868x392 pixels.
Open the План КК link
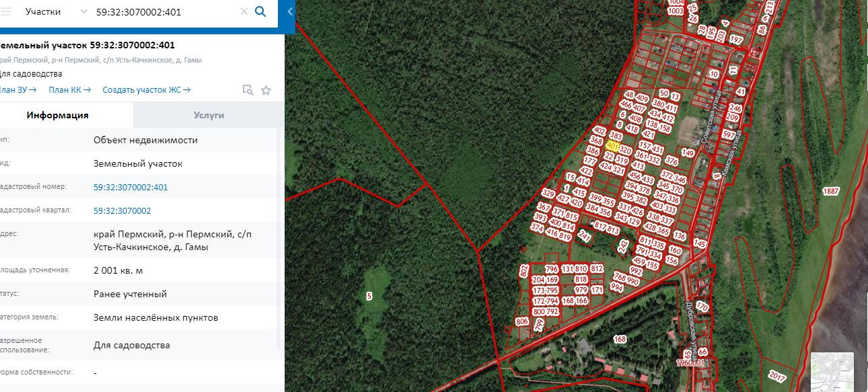click(x=70, y=89)
